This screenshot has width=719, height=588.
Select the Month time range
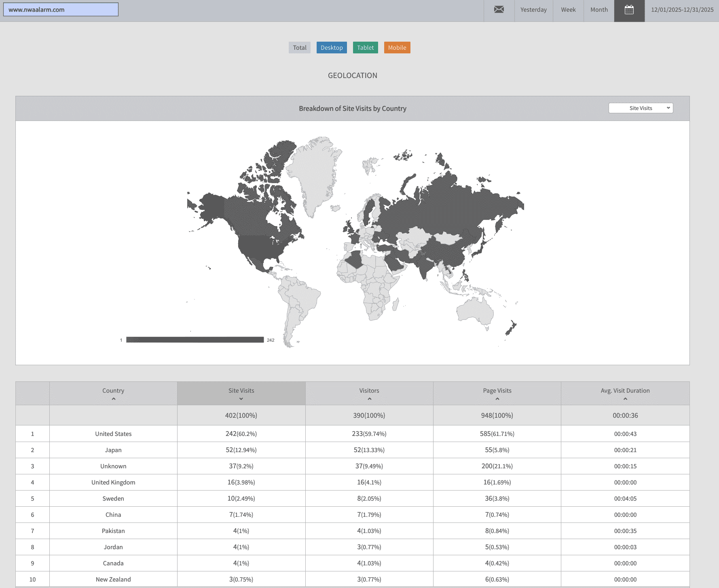coord(599,10)
